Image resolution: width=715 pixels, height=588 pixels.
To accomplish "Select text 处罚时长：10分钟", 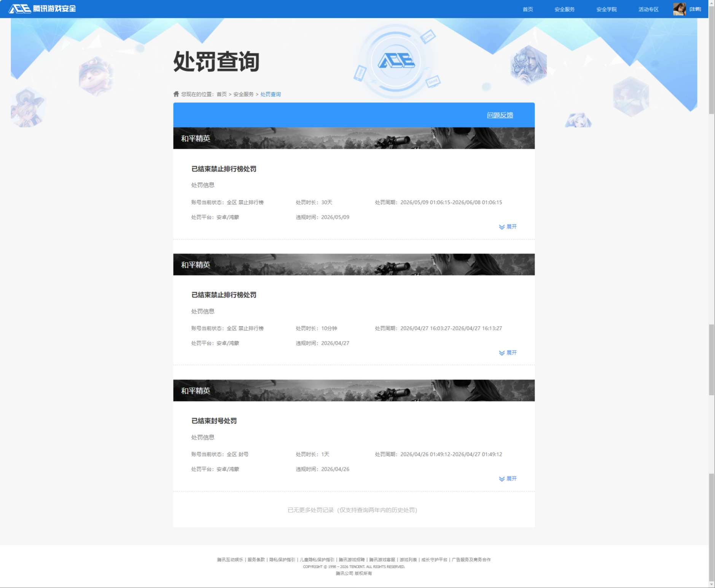I will click(x=316, y=328).
